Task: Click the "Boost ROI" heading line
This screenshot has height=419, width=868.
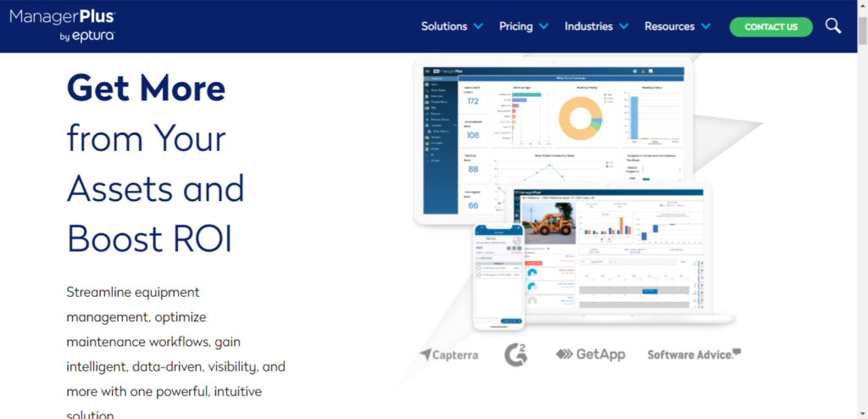Action: pyautogui.click(x=149, y=239)
